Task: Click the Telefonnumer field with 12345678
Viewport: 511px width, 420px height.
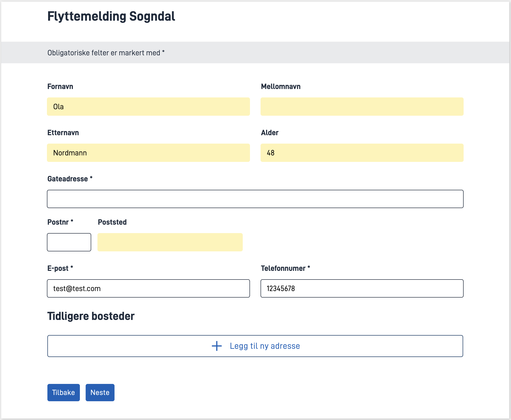Action: 362,288
